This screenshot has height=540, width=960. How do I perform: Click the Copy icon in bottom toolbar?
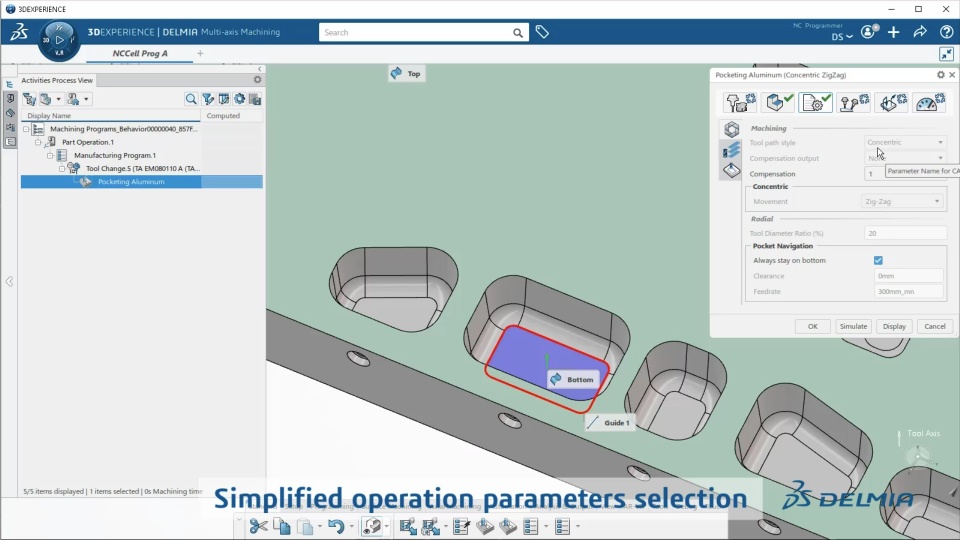[282, 526]
